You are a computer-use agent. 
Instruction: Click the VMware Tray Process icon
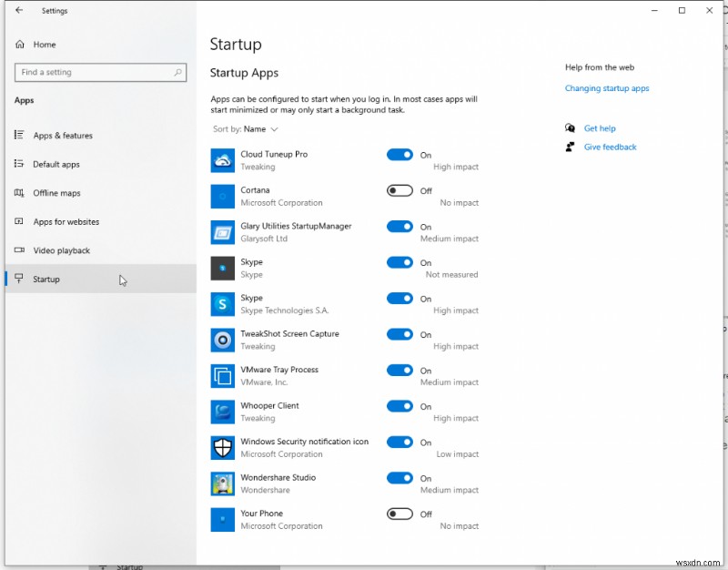pyautogui.click(x=221, y=375)
